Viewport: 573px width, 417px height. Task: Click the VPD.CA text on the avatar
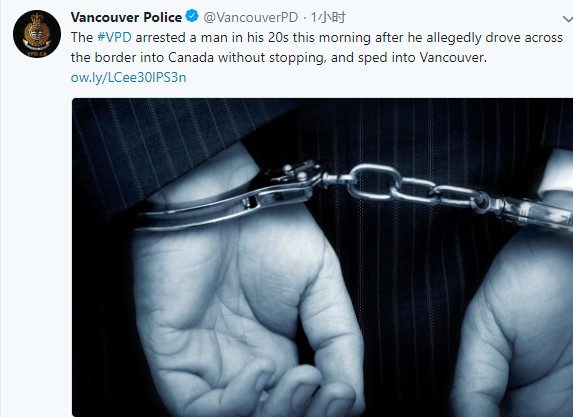(37, 53)
